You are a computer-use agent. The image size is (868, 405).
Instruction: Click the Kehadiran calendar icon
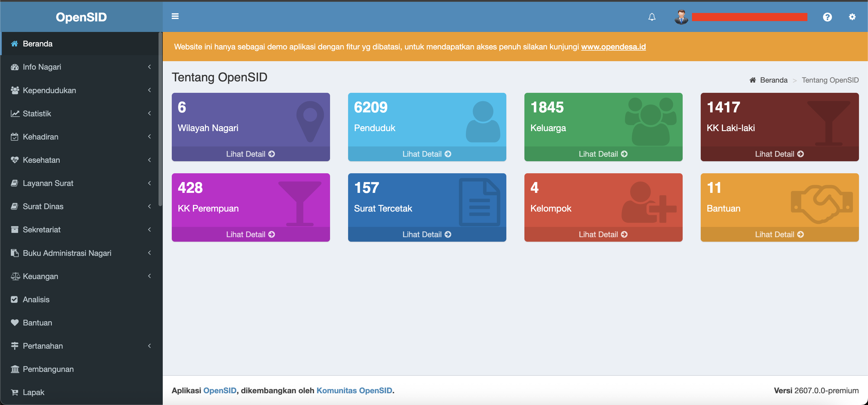pyautogui.click(x=14, y=137)
